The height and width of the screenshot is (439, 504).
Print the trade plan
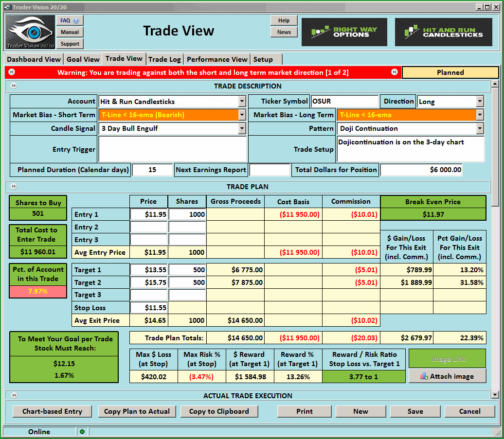[305, 411]
